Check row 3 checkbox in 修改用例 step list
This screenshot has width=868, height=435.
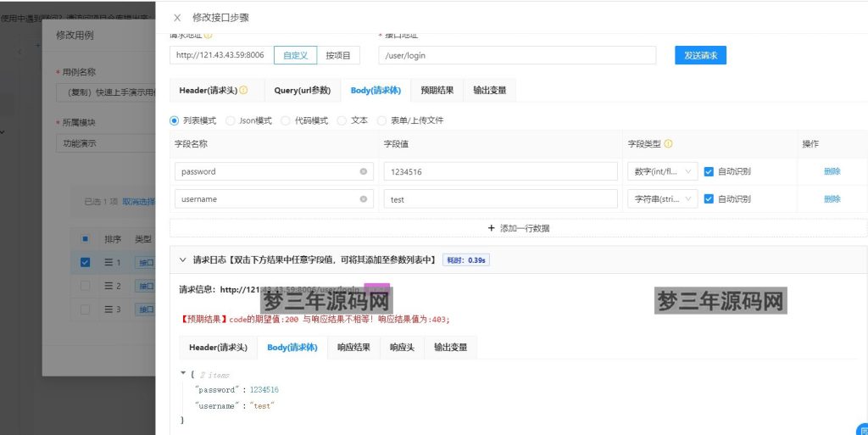(x=85, y=309)
